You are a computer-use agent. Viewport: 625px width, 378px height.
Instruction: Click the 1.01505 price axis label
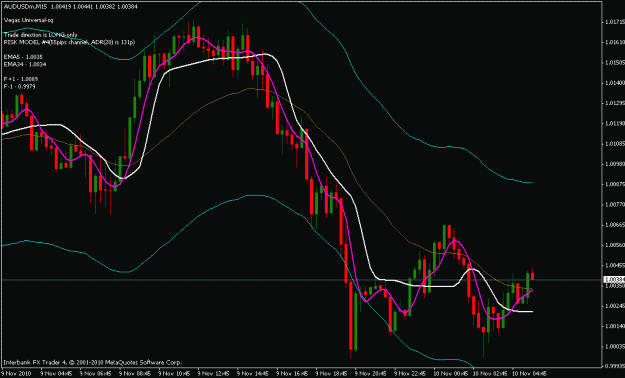[614, 63]
